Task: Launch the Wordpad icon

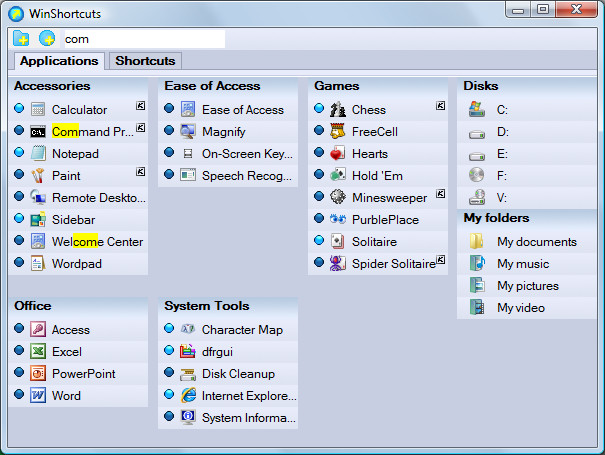Action: pyautogui.click(x=38, y=263)
